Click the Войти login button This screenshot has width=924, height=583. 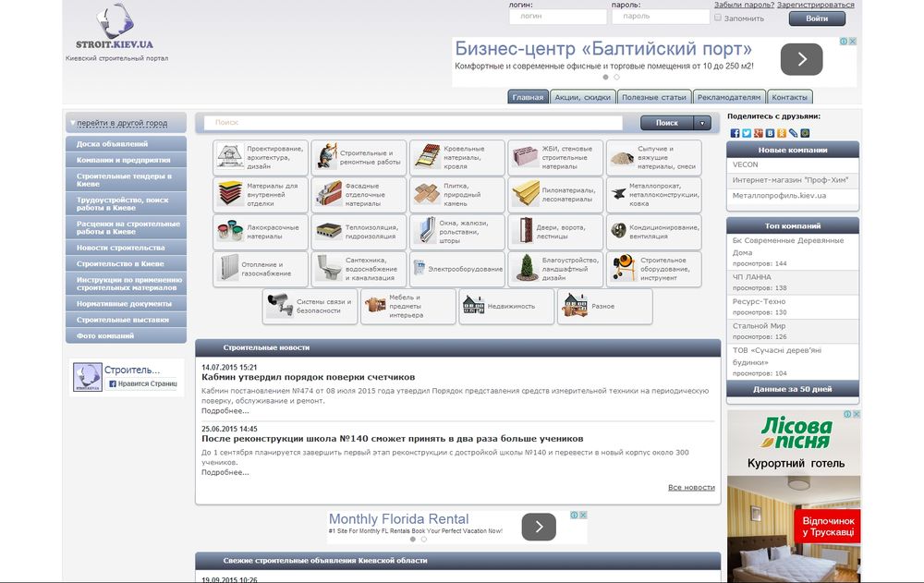coord(817,18)
